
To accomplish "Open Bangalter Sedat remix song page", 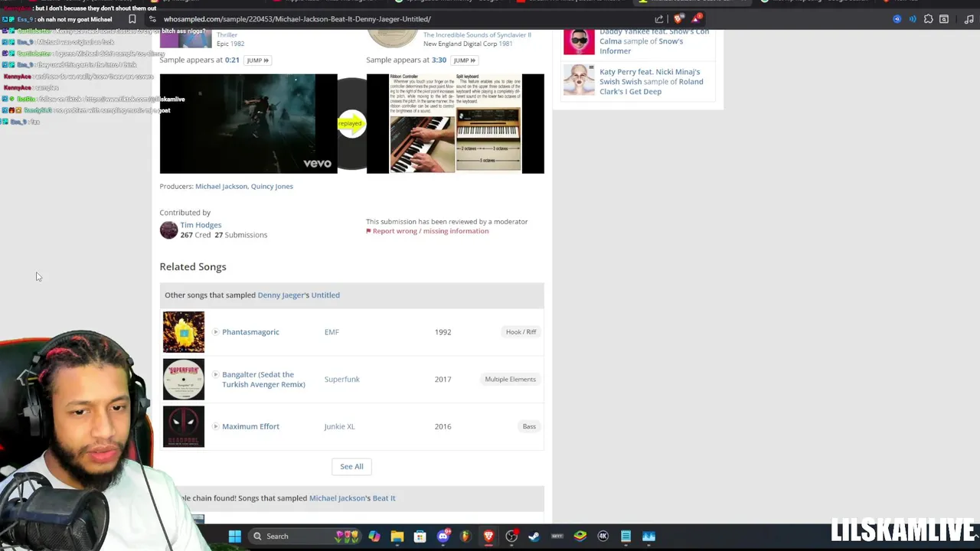I will point(263,380).
